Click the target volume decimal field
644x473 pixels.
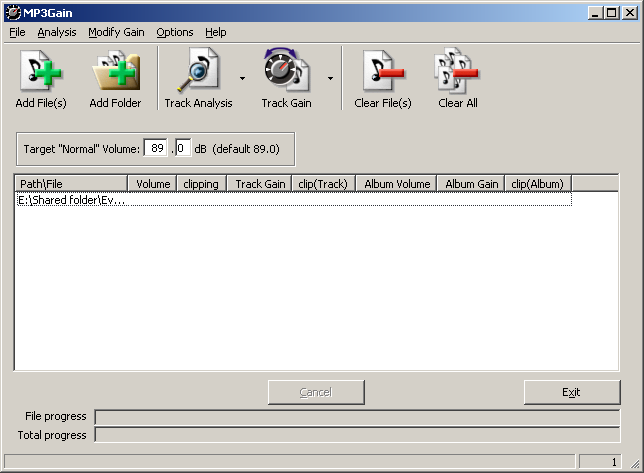click(183, 148)
